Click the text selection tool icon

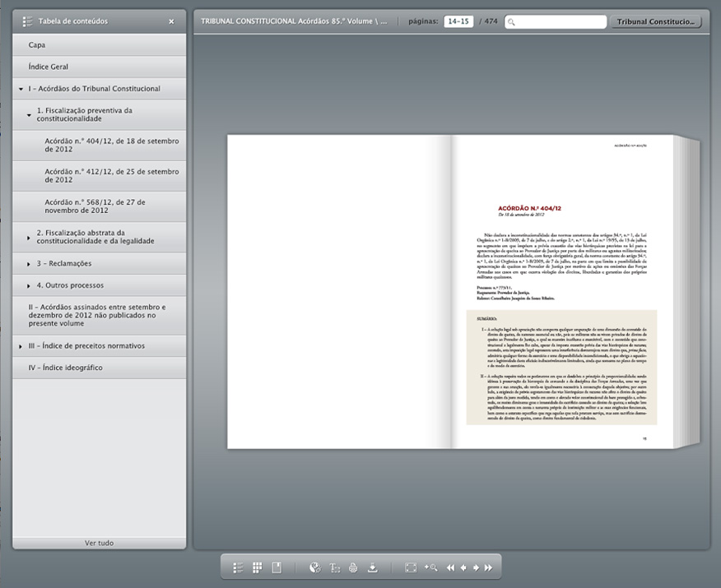[x=335, y=567]
